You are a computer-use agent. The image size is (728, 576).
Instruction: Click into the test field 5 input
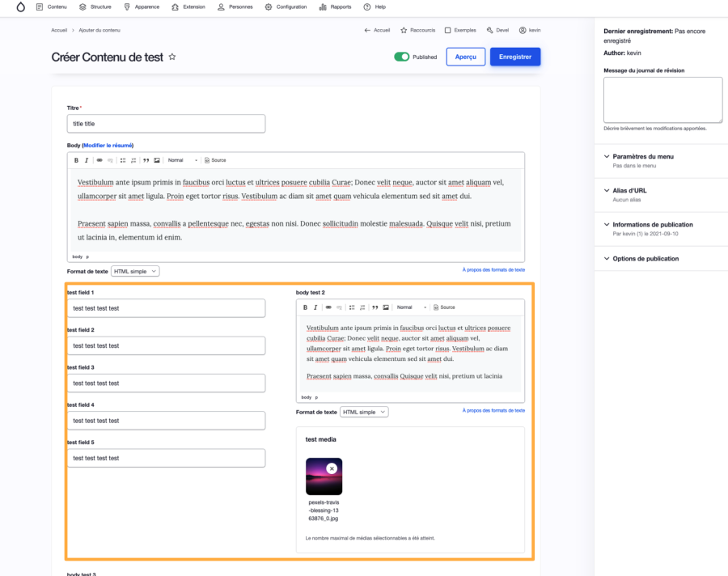click(166, 458)
